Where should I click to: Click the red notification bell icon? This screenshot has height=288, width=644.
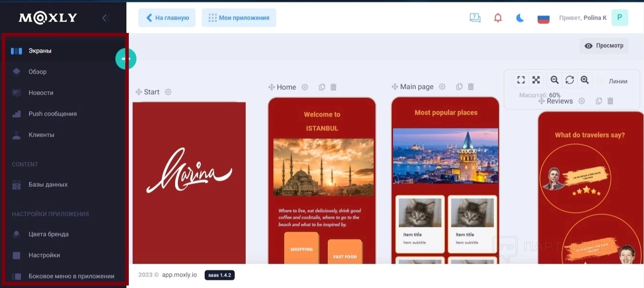pyautogui.click(x=498, y=18)
